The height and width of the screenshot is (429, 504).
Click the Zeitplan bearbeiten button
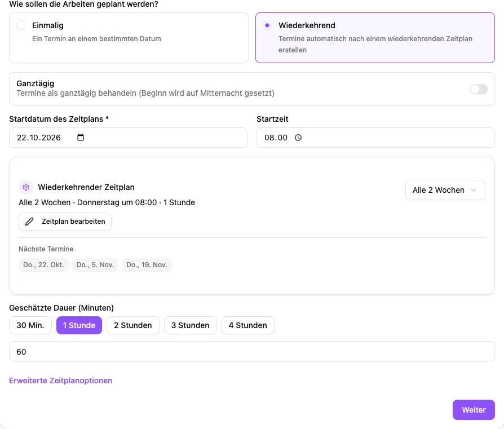(x=65, y=222)
